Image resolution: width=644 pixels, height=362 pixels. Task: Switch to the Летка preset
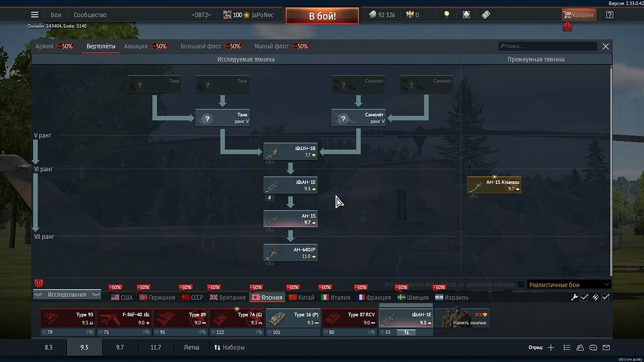(191, 347)
